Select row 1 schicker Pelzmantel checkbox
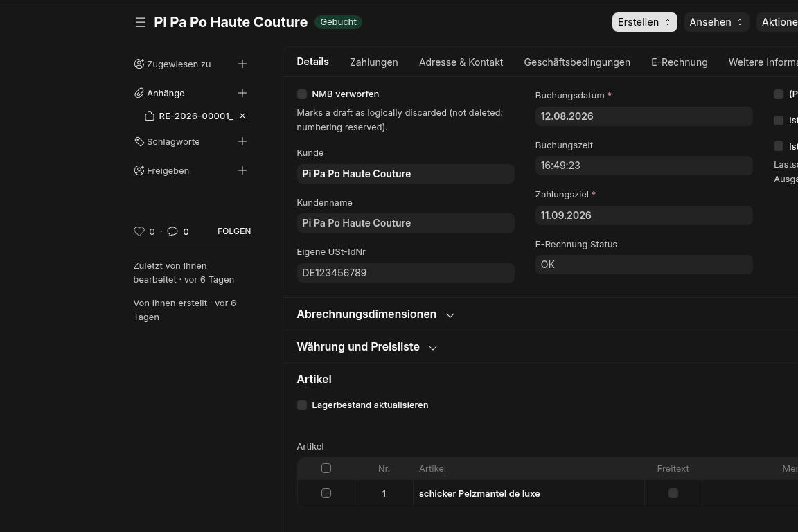Image resolution: width=798 pixels, height=532 pixels. (326, 493)
